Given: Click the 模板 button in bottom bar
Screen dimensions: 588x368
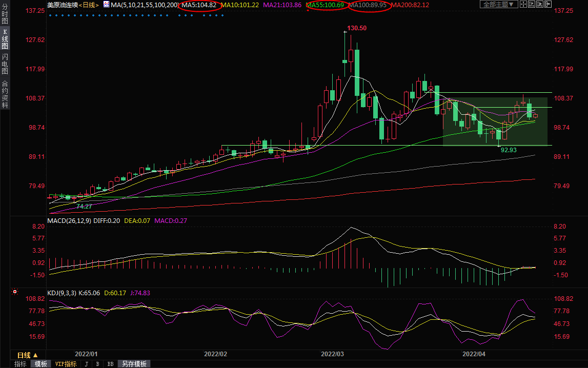Looking at the screenshot, I should click(40, 364).
